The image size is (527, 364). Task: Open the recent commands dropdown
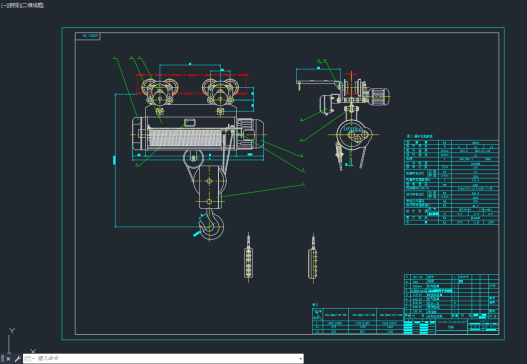(x=30, y=359)
